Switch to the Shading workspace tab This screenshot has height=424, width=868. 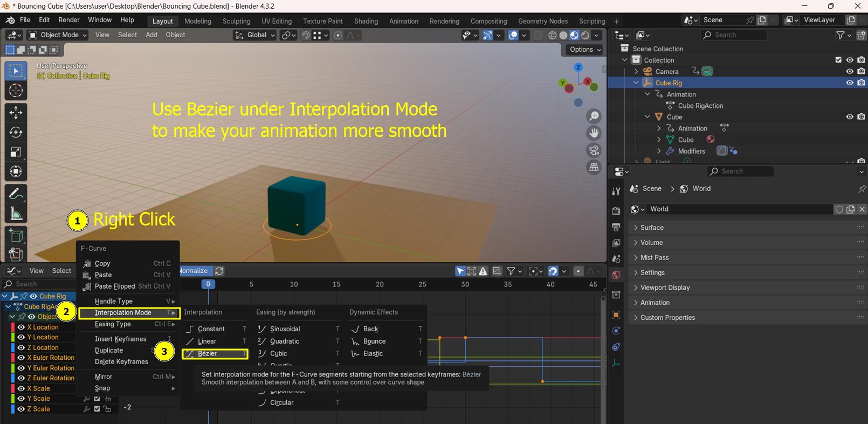[366, 21]
